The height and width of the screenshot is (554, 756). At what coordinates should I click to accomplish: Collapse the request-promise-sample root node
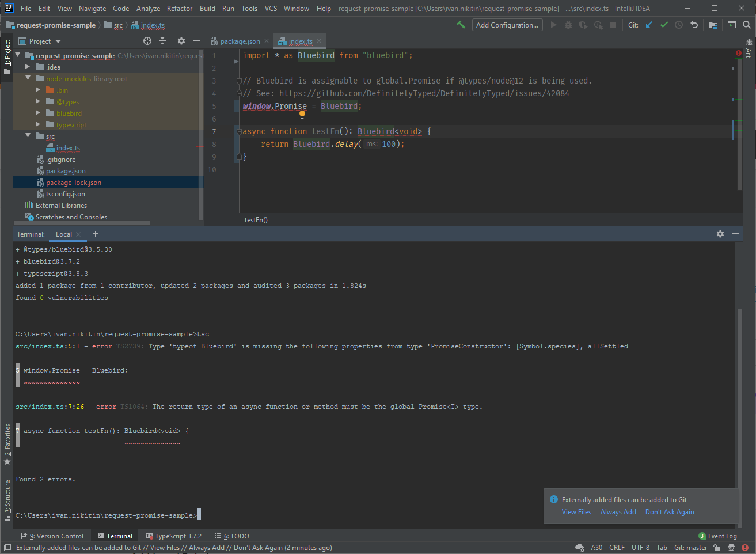(x=18, y=55)
